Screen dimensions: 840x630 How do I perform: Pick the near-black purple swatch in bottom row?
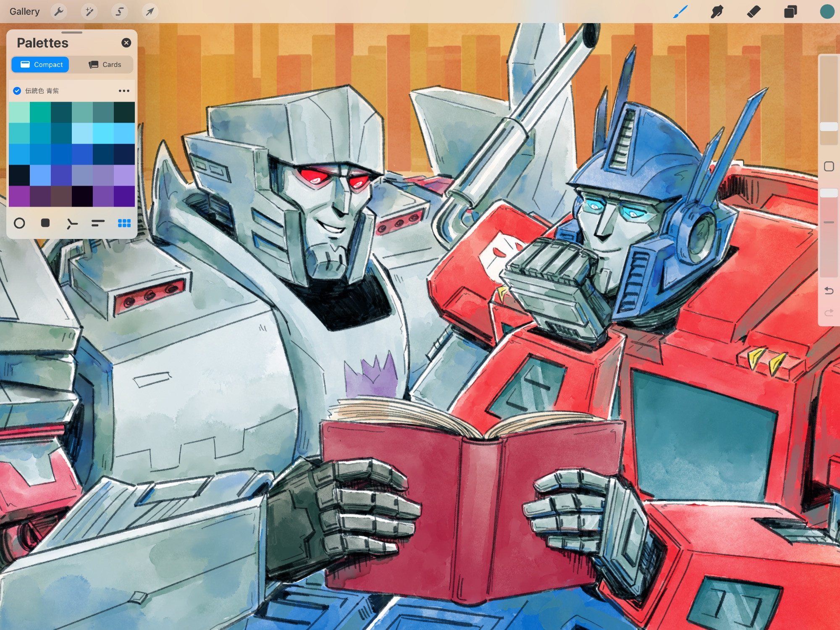coord(82,196)
